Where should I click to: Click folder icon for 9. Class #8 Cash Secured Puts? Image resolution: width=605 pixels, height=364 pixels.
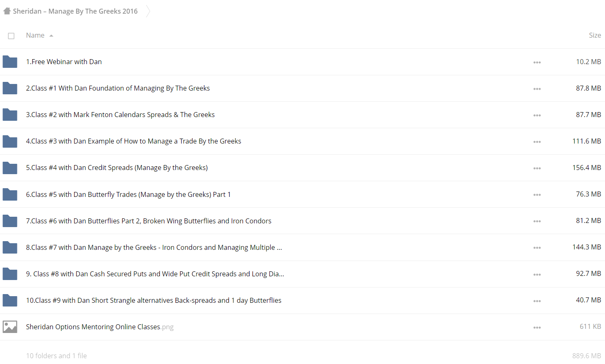(x=10, y=274)
